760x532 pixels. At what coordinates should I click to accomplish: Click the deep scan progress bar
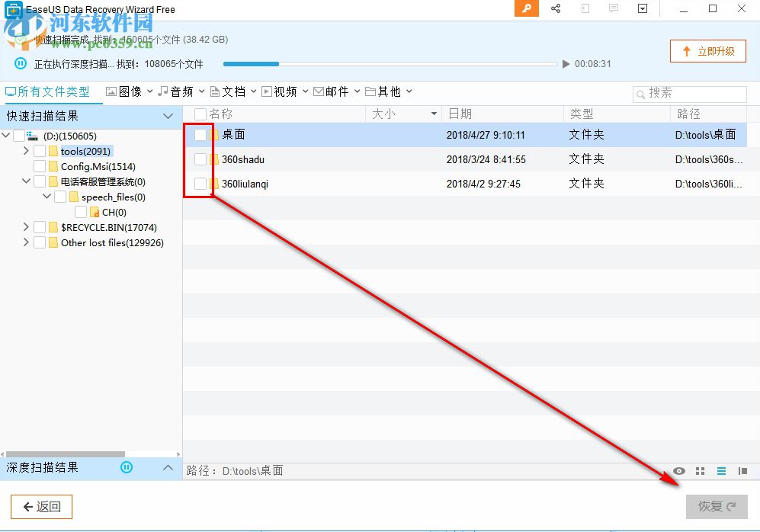coord(389,64)
